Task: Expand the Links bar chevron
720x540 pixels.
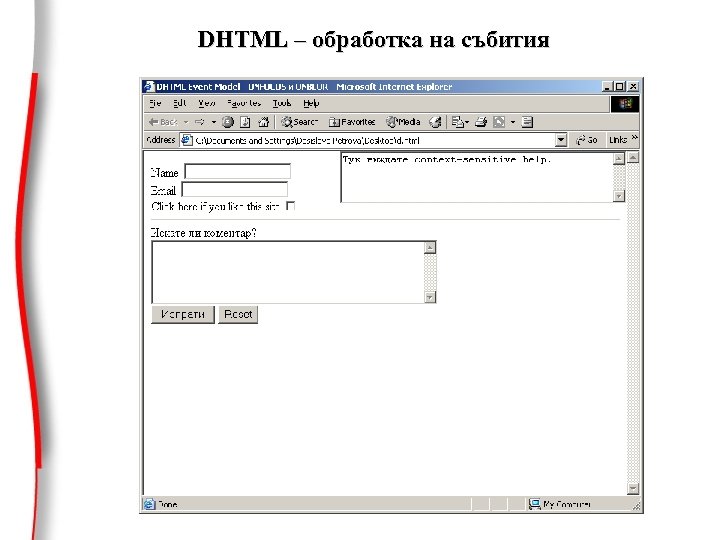Action: 635,137
